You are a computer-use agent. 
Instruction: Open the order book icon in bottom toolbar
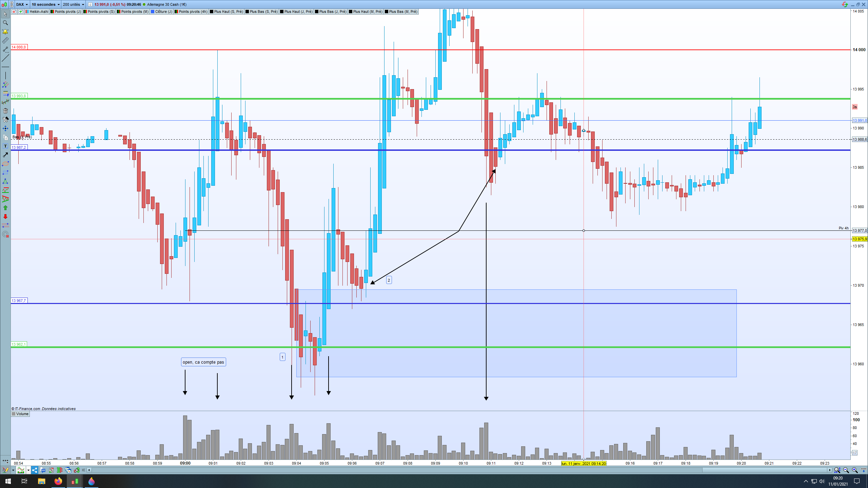click(x=60, y=470)
